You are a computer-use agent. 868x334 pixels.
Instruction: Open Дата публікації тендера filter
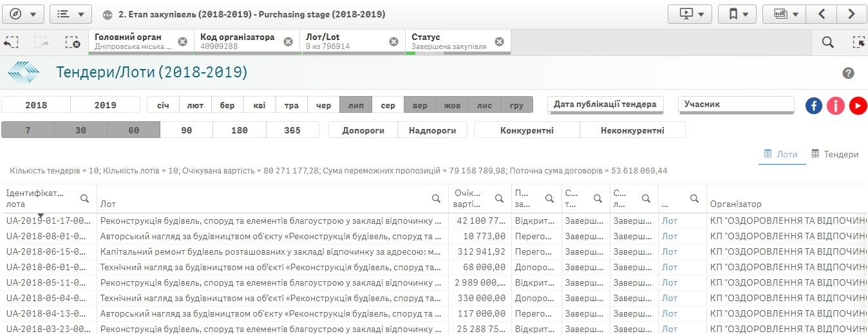[x=605, y=104]
